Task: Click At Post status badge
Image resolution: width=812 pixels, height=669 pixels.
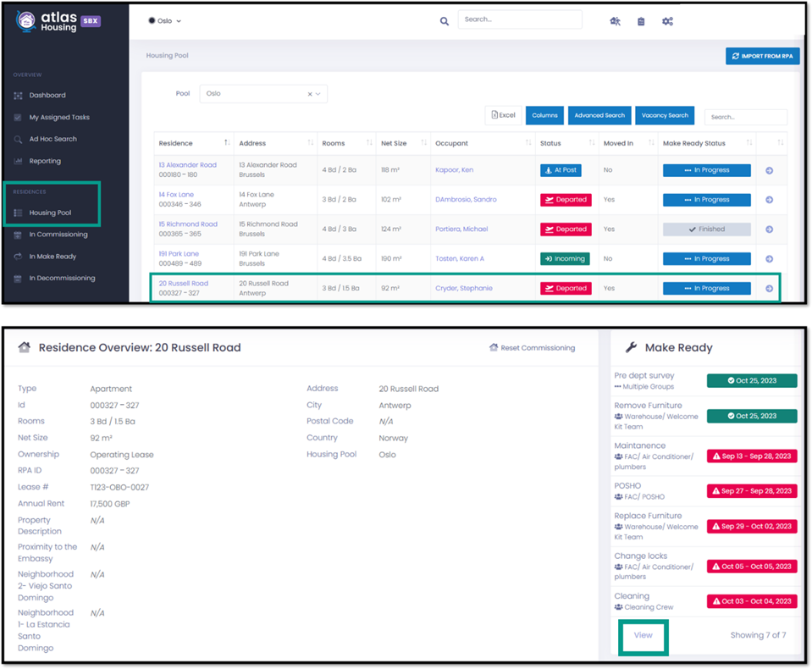Action: 561,170
